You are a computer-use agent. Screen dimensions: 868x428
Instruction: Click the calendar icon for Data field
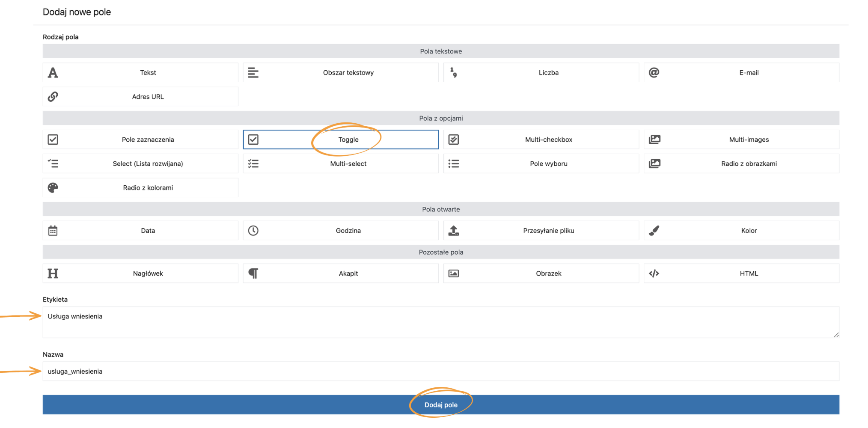coord(53,231)
